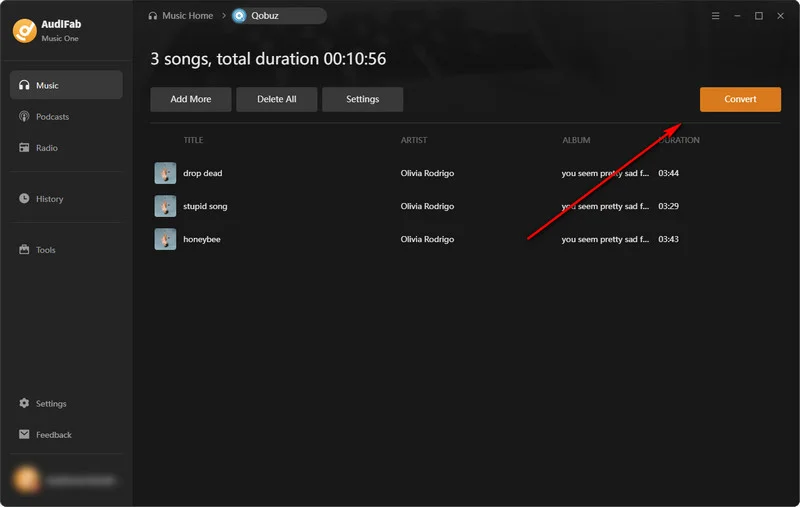Select the "drop dead" song title
Image resolution: width=800 pixels, height=507 pixels.
[203, 173]
